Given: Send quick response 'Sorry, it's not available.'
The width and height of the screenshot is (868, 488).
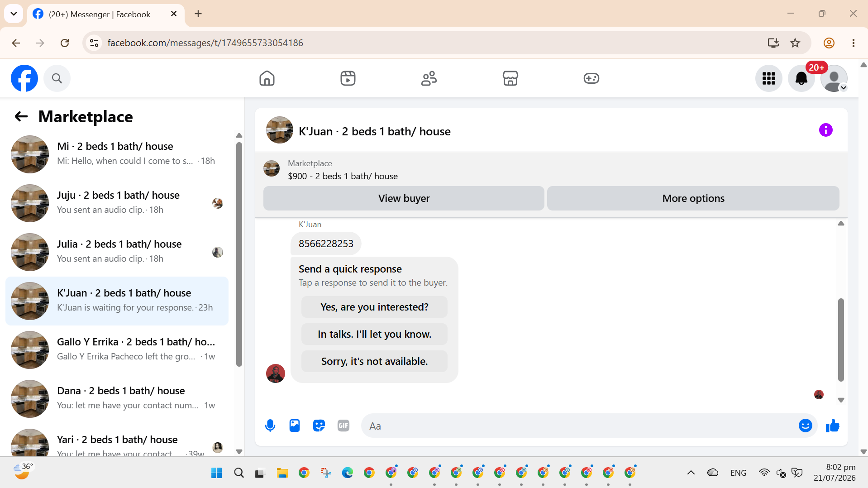Looking at the screenshot, I should click(x=374, y=361).
